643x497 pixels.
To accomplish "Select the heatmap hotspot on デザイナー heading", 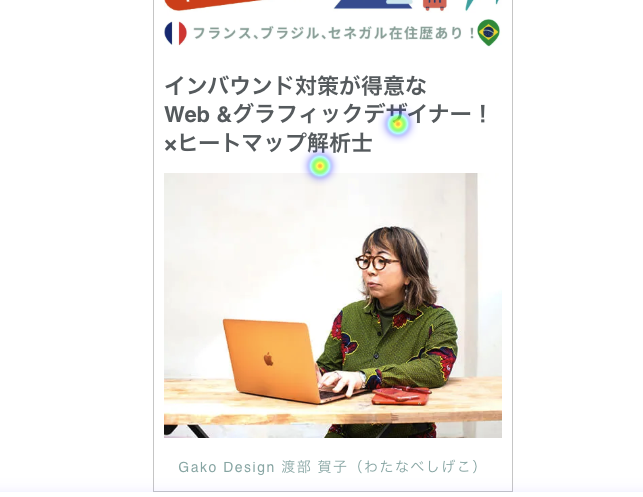I will 397,124.
